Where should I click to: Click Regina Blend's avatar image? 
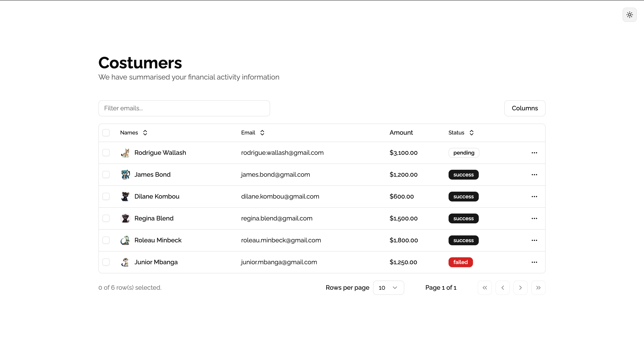[x=125, y=218]
